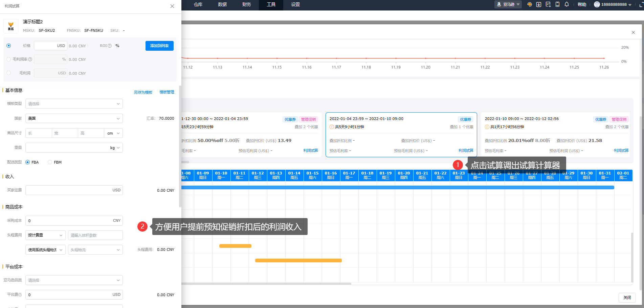The width and height of the screenshot is (644, 308).
Task: Click the download center icon in header
Action: click(539, 4)
